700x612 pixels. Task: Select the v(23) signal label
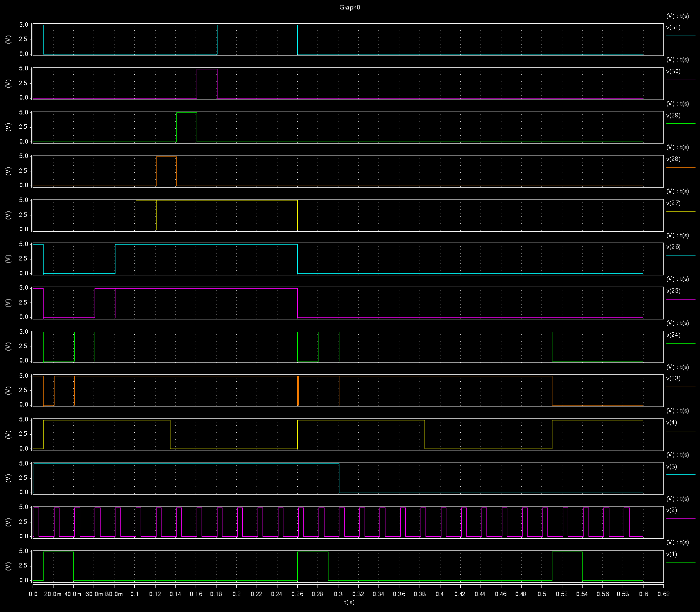(x=673, y=379)
